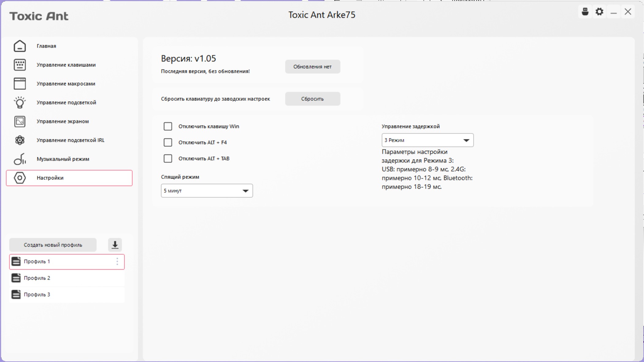This screenshot has width=644, height=362.
Task: Go to Главная section
Action: 69,46
